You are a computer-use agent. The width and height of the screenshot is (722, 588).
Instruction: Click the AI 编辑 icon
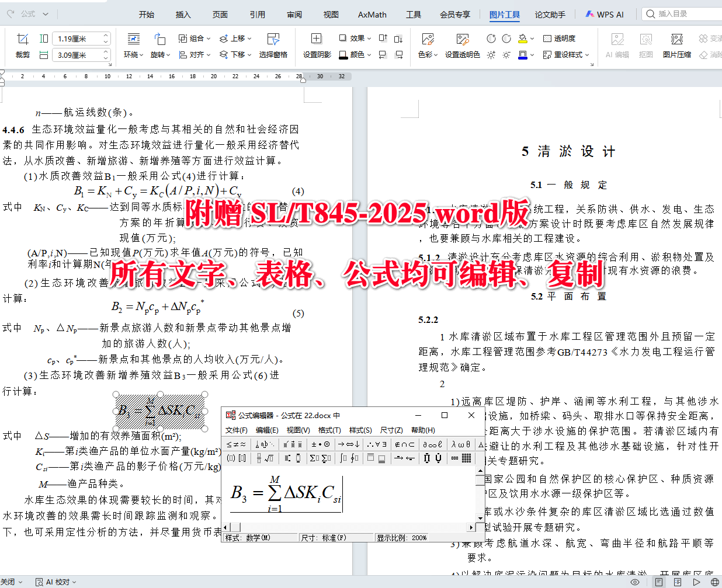pyautogui.click(x=617, y=46)
